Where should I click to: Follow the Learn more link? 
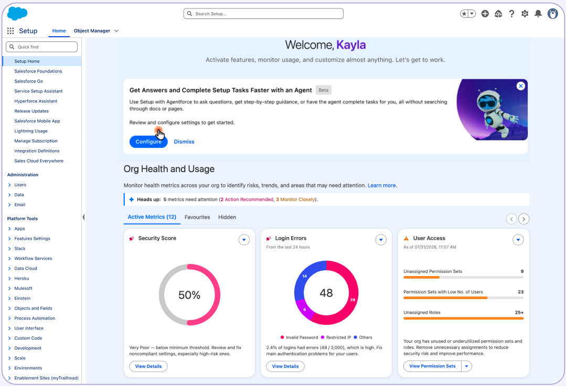[381, 186]
